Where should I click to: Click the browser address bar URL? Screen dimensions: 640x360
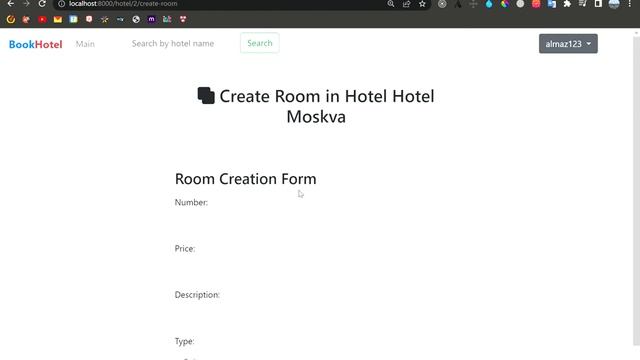click(123, 4)
